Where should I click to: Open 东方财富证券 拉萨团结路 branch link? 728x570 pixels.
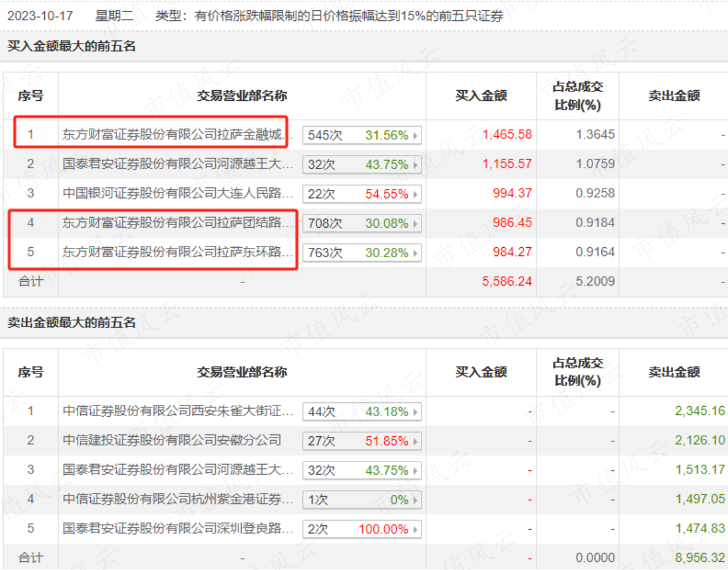pyautogui.click(x=177, y=223)
